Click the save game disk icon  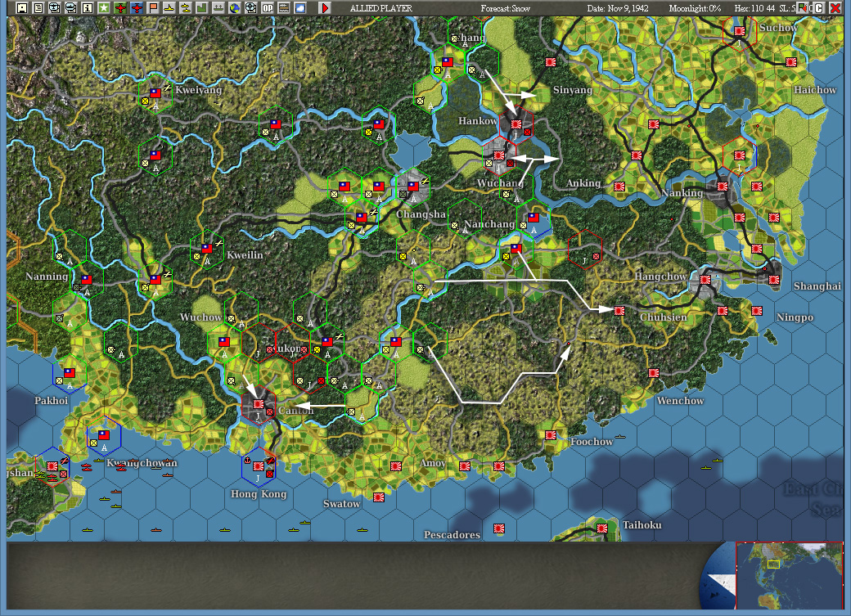[x=22, y=7]
